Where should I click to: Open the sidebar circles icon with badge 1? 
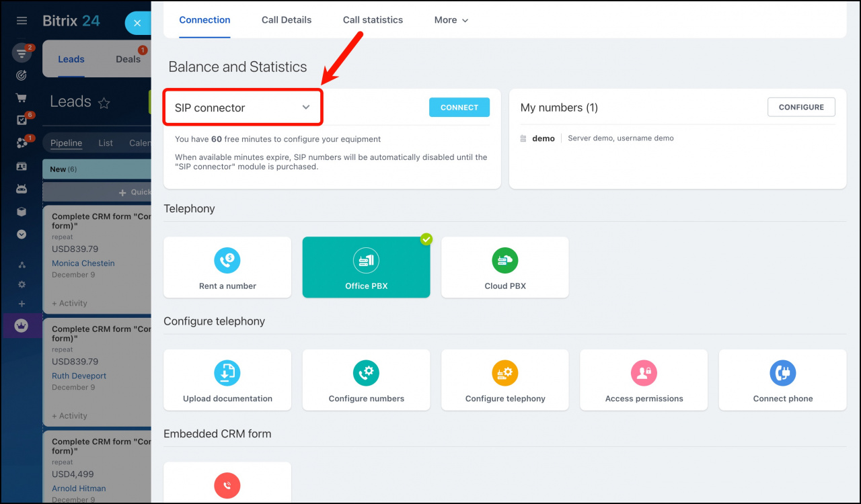(x=22, y=143)
